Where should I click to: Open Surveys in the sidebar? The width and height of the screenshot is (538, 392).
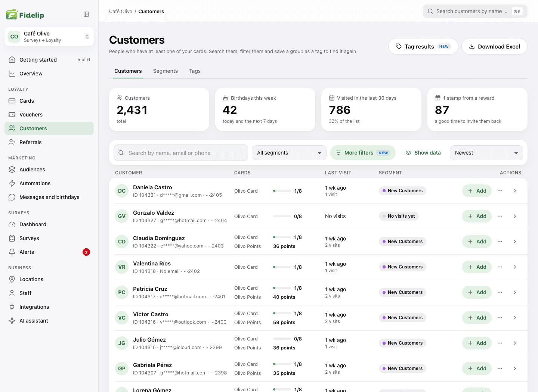tap(49, 238)
